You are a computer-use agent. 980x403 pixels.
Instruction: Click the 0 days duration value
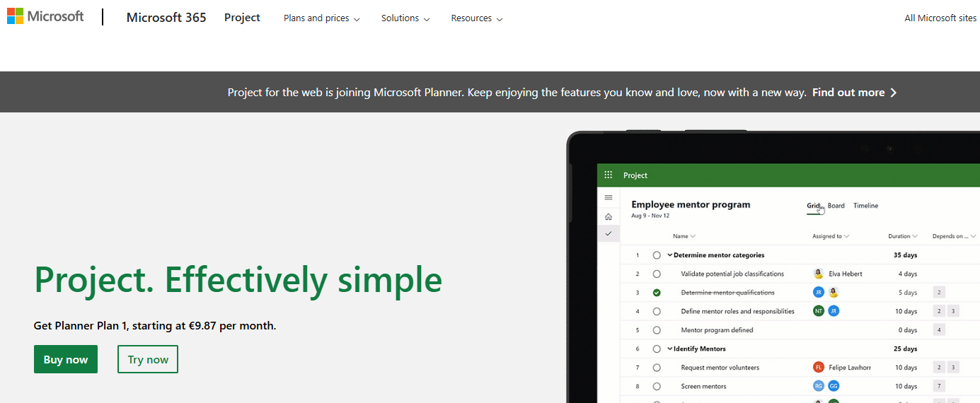coord(908,330)
